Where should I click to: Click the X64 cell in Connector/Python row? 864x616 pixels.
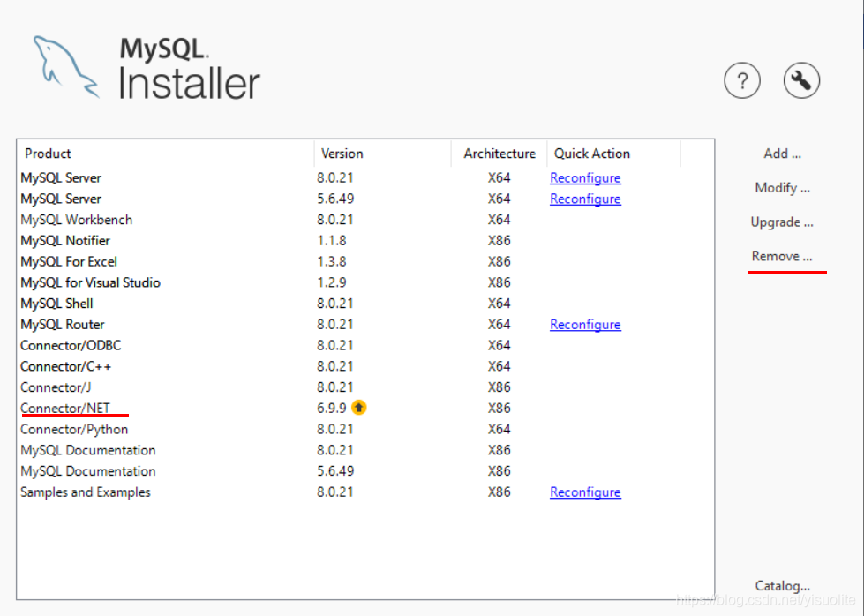499,429
